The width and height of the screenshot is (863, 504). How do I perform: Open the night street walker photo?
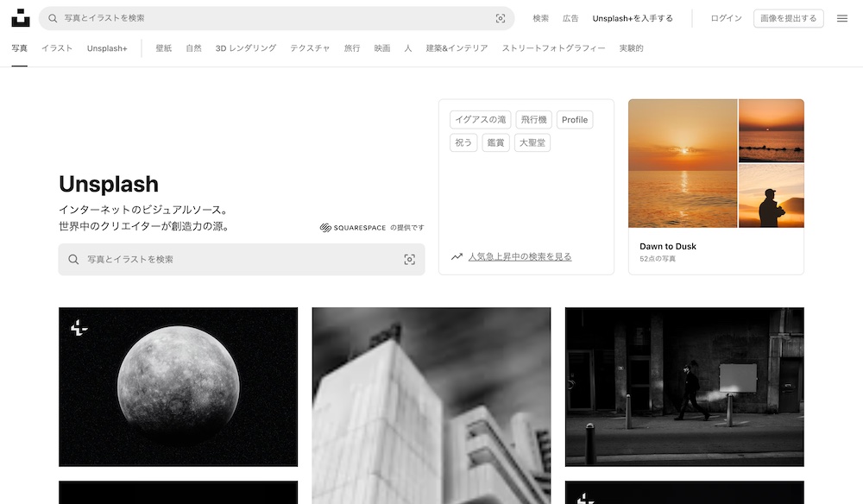point(684,387)
